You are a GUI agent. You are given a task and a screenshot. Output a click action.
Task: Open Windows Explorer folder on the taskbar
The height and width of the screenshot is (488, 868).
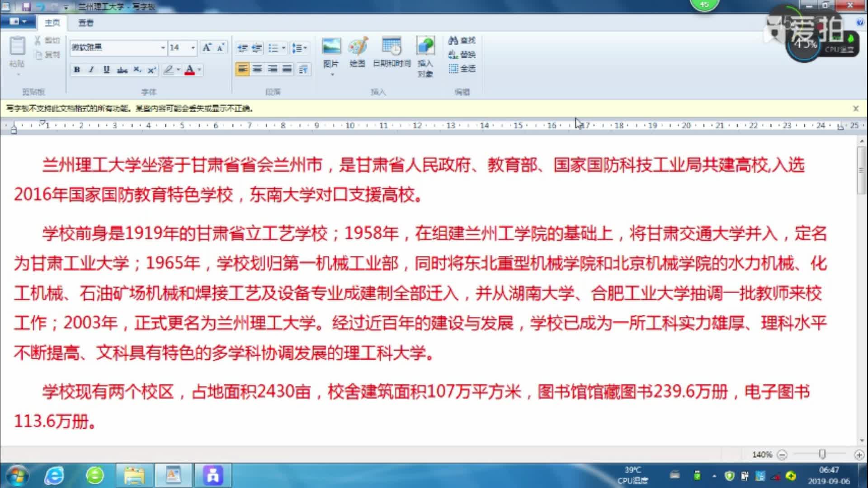[134, 475]
